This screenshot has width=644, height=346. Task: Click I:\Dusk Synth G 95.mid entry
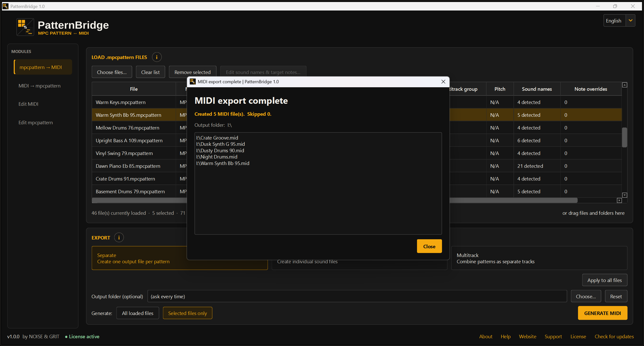click(220, 144)
